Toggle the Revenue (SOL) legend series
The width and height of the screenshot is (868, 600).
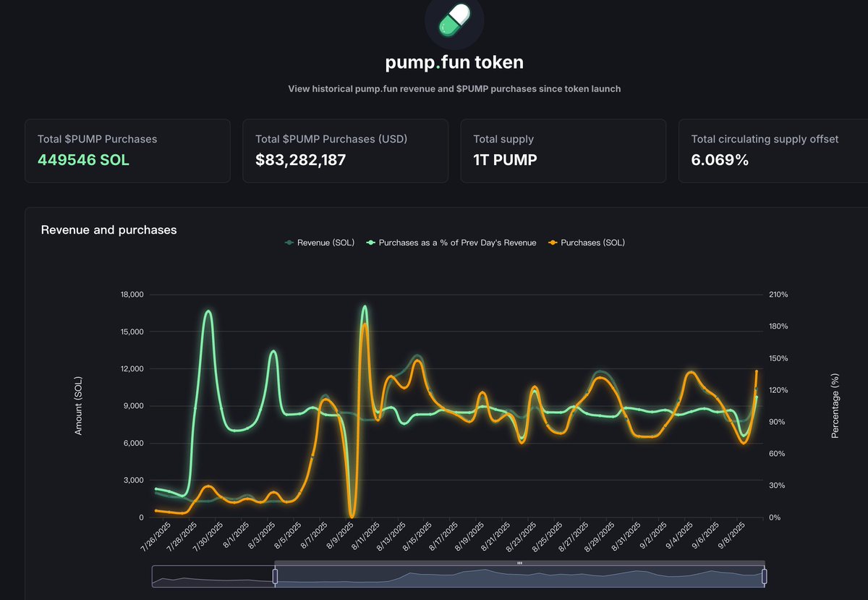click(320, 242)
